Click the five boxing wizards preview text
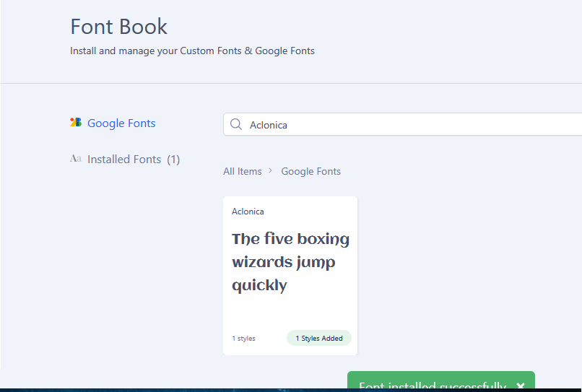The height and width of the screenshot is (392, 582). [290, 262]
